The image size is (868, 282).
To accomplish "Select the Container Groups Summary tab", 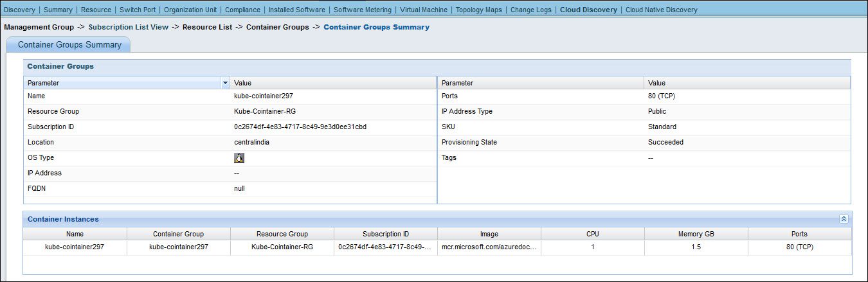I will (x=69, y=45).
